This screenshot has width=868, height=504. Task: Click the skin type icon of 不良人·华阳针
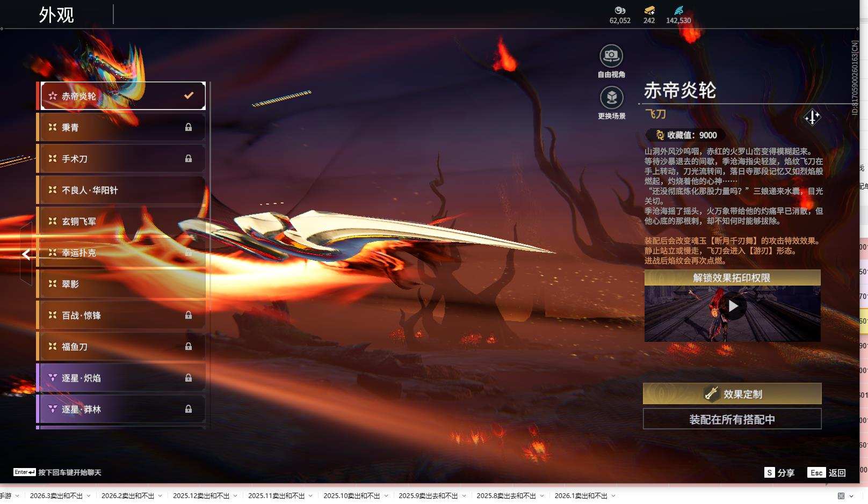[53, 189]
